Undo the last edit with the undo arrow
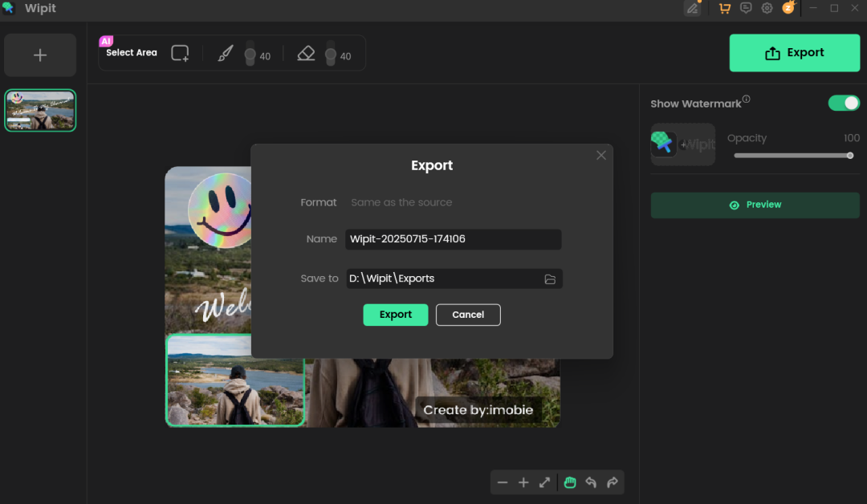The width and height of the screenshot is (867, 504). (x=591, y=482)
